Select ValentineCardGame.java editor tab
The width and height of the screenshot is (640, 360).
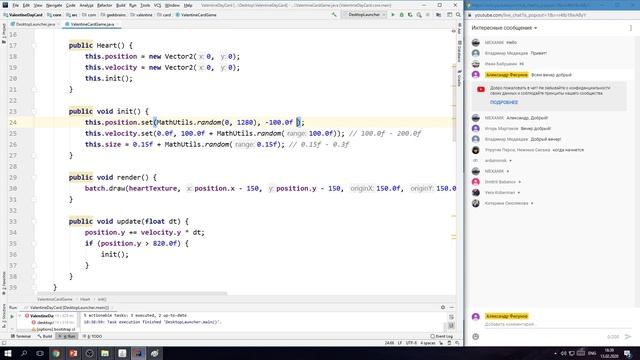tap(92, 24)
